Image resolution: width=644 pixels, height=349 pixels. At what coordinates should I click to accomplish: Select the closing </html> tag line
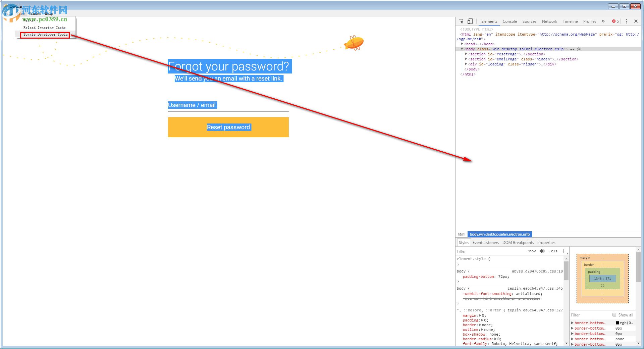(468, 74)
